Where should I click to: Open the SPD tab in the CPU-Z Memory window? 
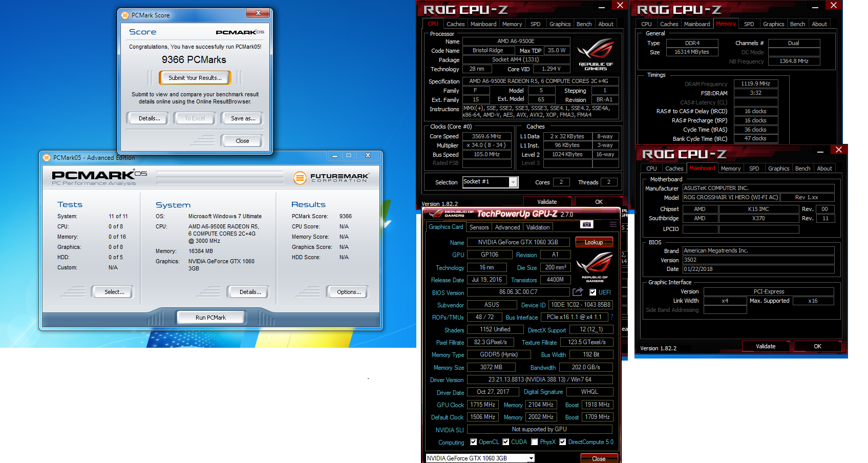[x=749, y=24]
